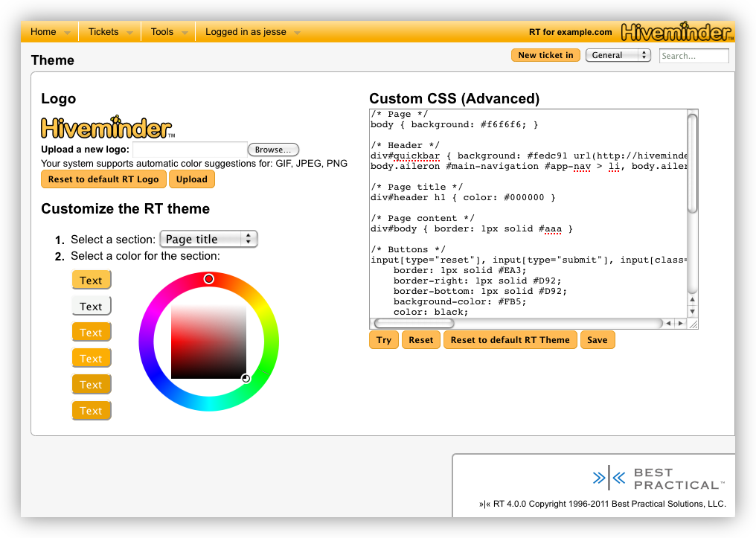Click Reset to default RT Theme
The image size is (756, 538).
510,340
